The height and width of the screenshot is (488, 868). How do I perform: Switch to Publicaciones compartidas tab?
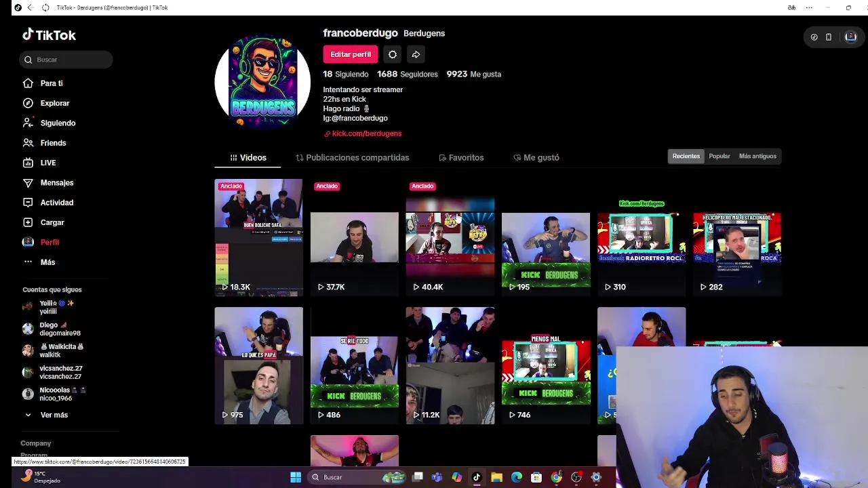coord(353,157)
